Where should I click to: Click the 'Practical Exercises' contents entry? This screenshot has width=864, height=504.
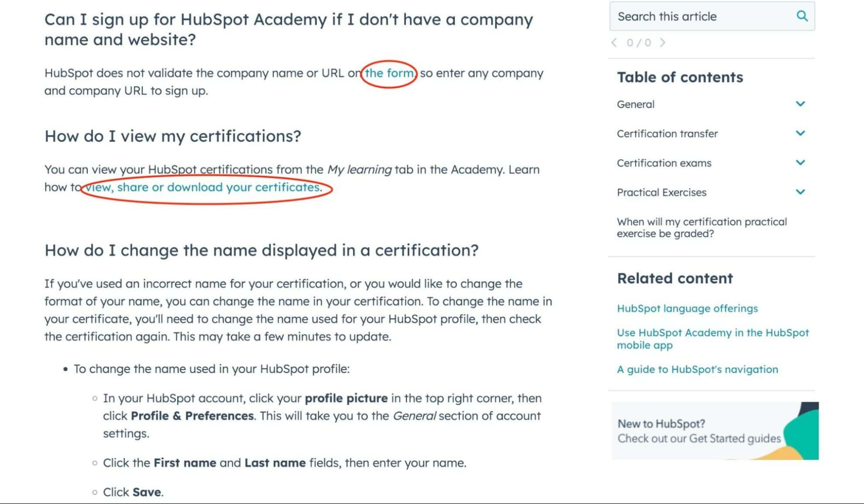(x=662, y=192)
